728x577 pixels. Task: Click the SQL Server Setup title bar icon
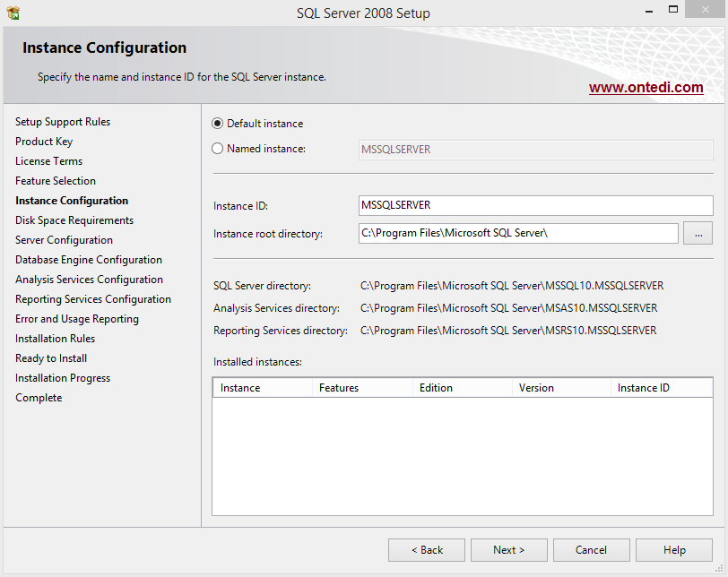13,13
